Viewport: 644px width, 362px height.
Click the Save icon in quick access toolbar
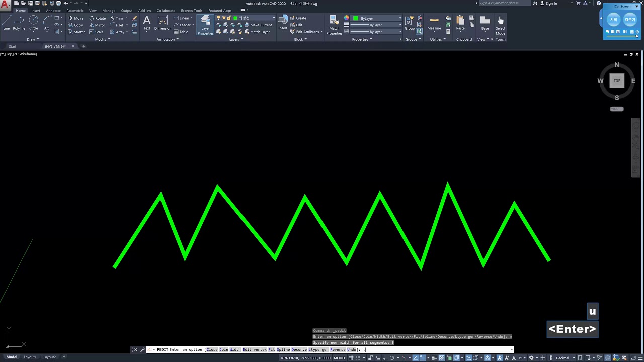pyautogui.click(x=31, y=3)
